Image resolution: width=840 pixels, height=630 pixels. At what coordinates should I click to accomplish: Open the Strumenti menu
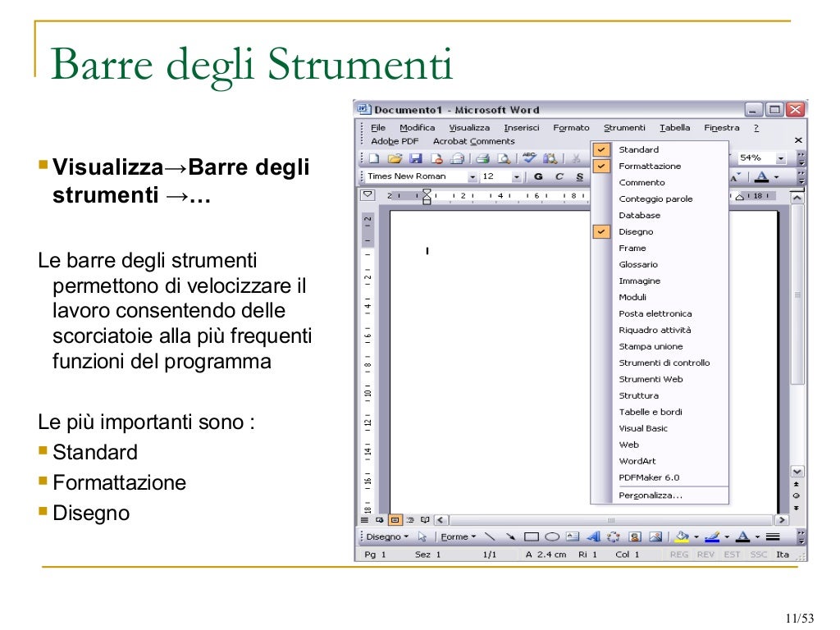[624, 127]
